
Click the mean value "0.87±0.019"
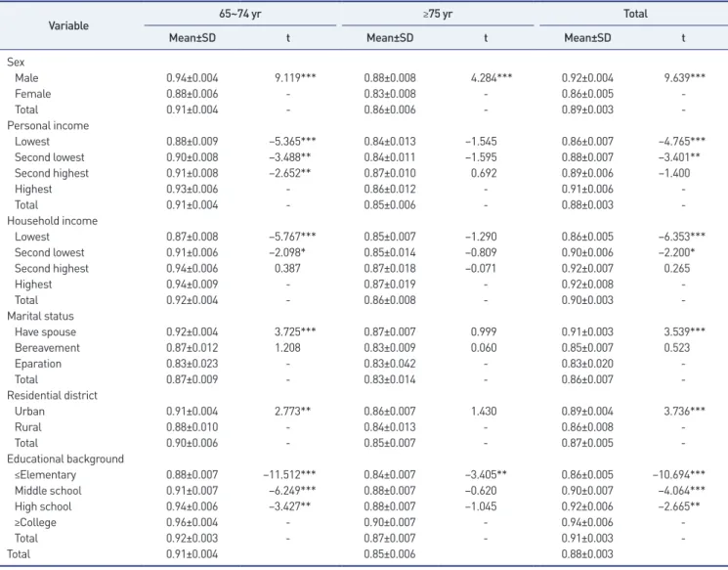(390, 285)
